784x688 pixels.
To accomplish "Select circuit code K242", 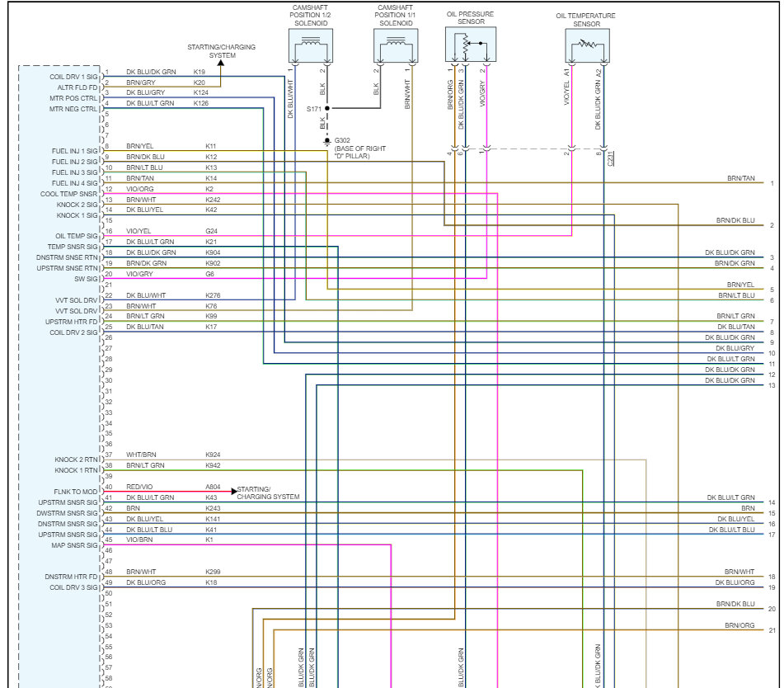I will [x=213, y=200].
